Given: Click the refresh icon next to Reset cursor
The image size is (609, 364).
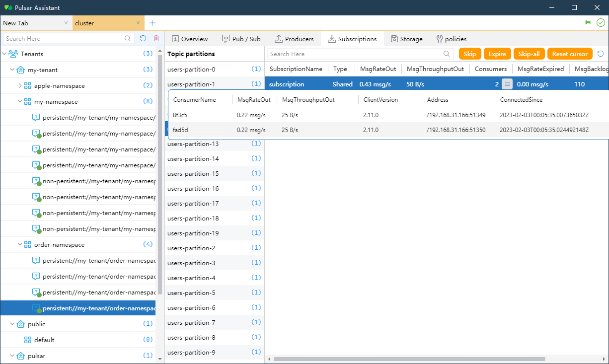Looking at the screenshot, I should (600, 54).
